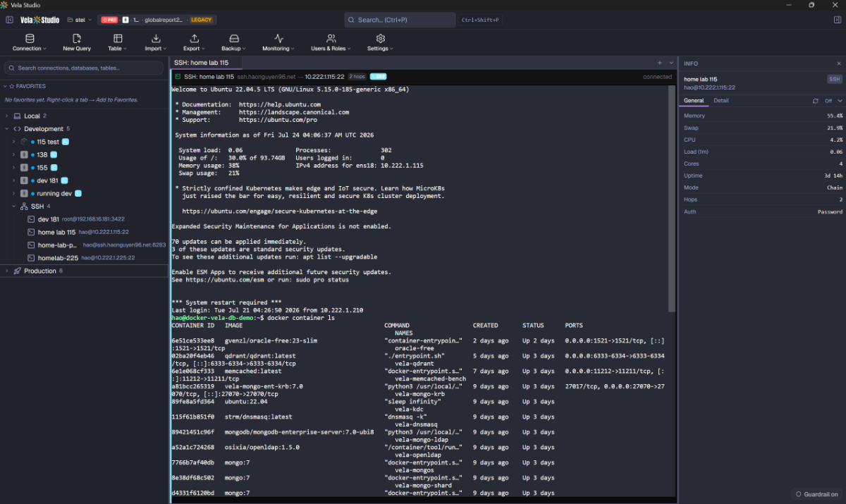Screen dimensions: 846x504
Task: Click the 'connected' status text
Action: tap(657, 76)
